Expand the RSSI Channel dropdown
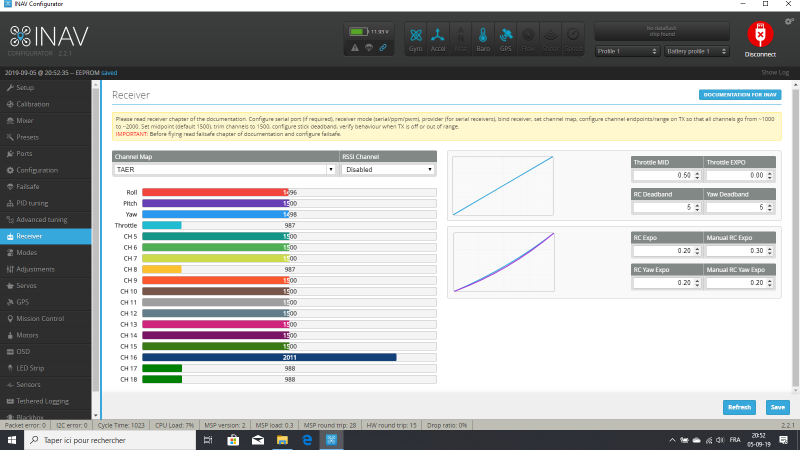The height and width of the screenshot is (450, 800). click(388, 170)
